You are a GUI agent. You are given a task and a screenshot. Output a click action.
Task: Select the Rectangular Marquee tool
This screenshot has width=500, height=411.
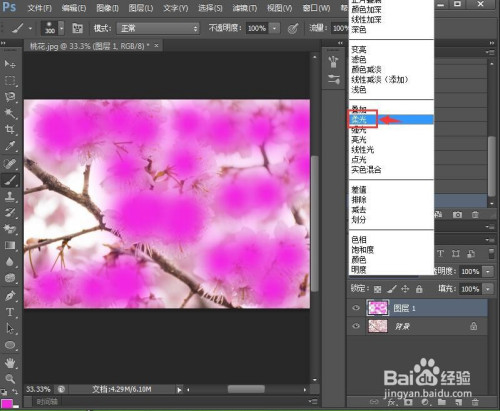pyautogui.click(x=10, y=80)
